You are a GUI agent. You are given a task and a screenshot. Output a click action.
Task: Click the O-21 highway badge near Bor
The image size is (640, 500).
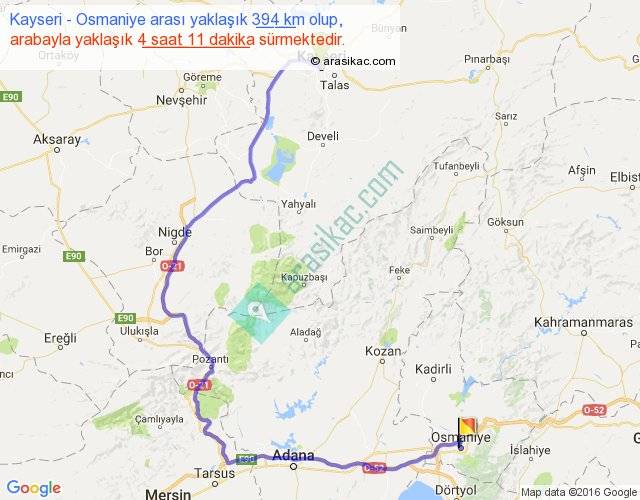[x=172, y=267]
